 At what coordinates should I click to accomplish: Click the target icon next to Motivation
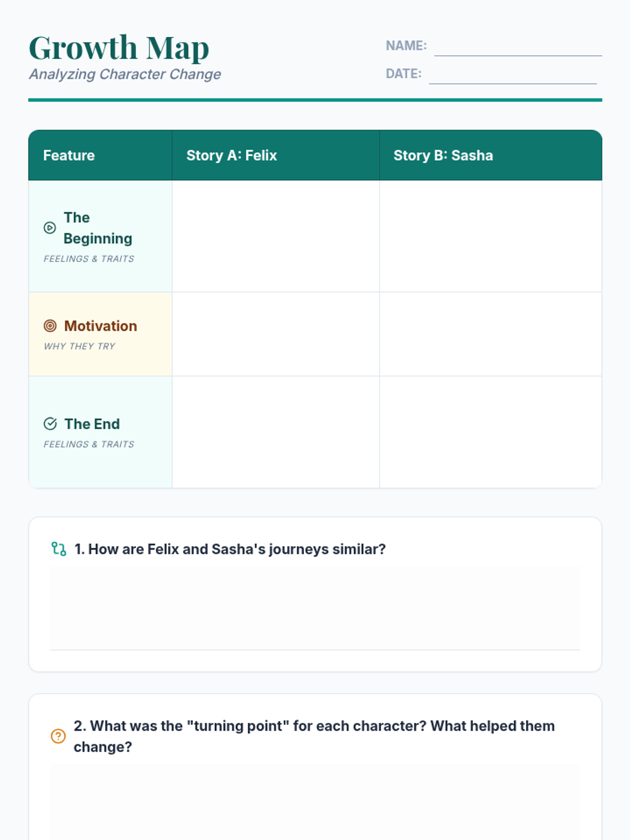50,326
